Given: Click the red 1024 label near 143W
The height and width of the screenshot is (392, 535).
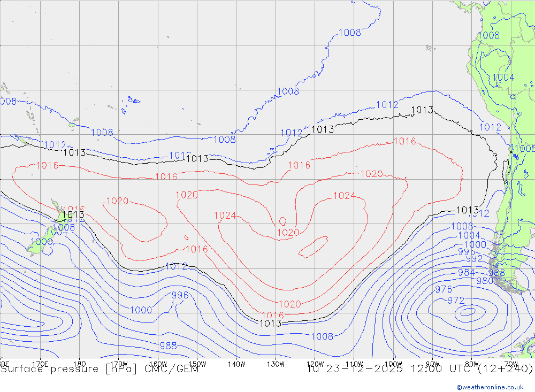Looking at the screenshot, I should tap(225, 216).
